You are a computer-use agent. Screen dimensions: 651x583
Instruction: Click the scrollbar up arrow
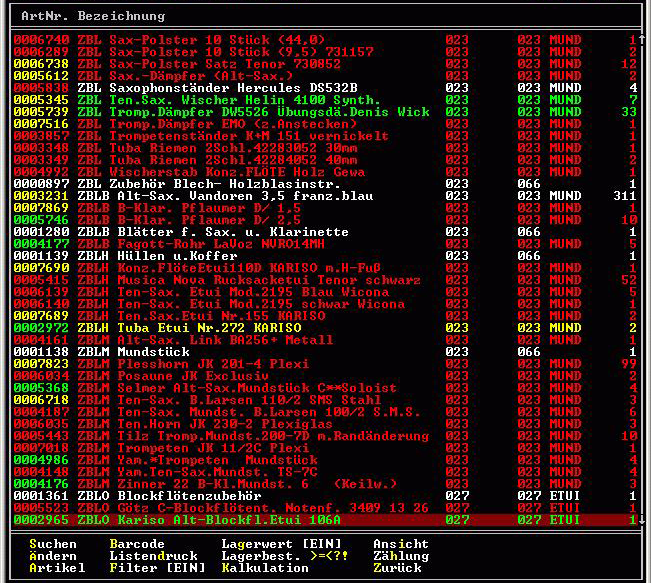pos(642,39)
